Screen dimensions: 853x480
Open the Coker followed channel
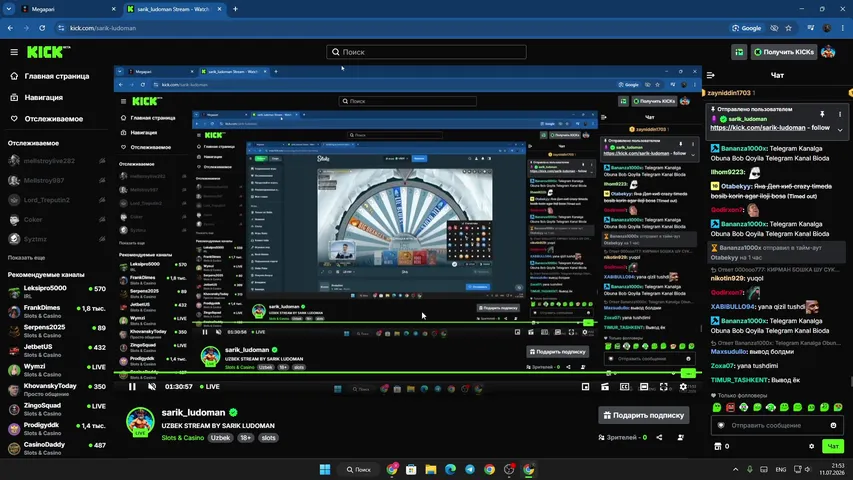(57, 219)
